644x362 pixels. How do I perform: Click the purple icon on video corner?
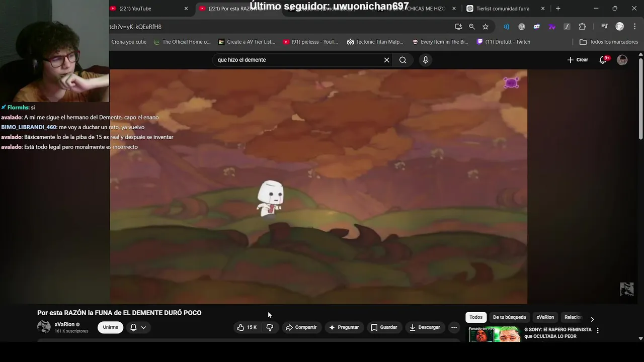[511, 83]
